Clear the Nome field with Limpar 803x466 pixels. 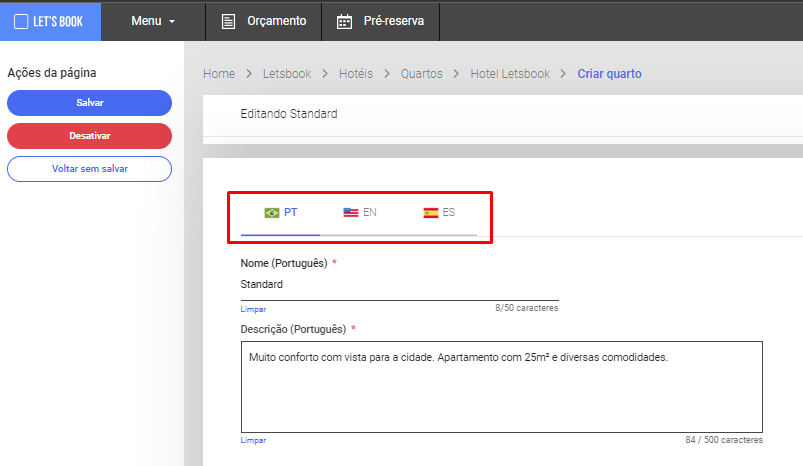pyautogui.click(x=253, y=309)
